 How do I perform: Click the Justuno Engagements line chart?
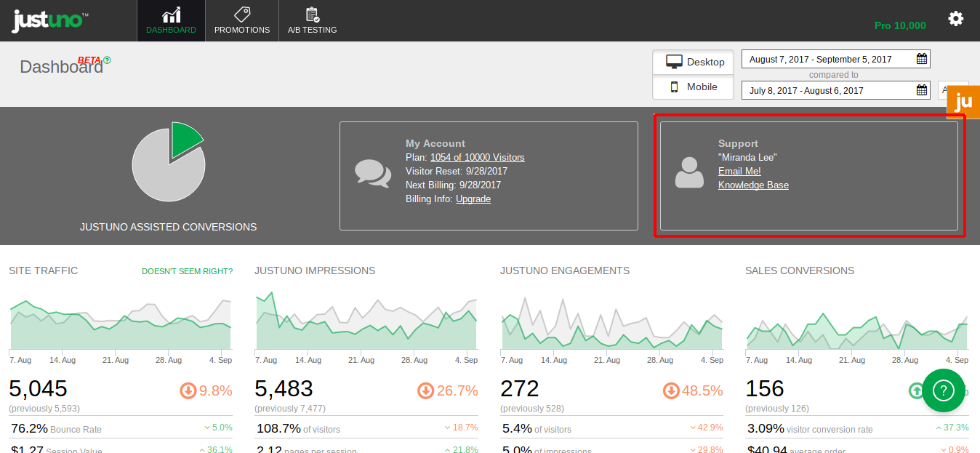[612, 323]
